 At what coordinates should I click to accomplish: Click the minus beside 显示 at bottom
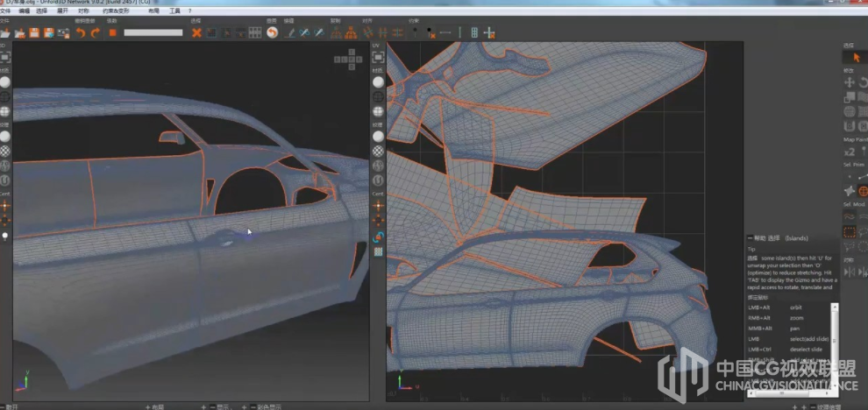212,406
